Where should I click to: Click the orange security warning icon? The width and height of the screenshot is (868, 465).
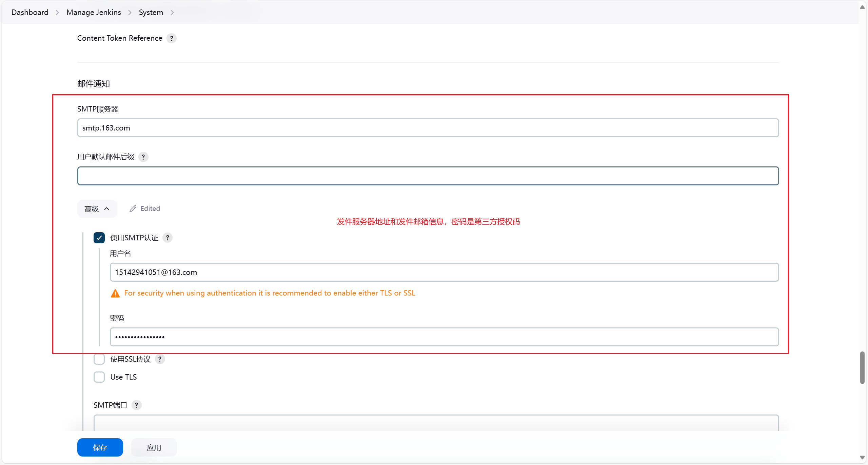tap(115, 293)
